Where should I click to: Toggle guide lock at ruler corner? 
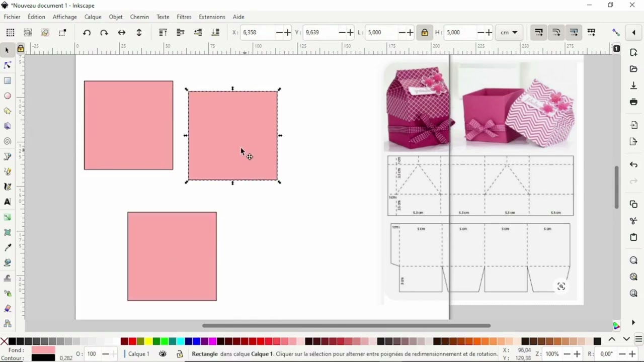coord(21,48)
